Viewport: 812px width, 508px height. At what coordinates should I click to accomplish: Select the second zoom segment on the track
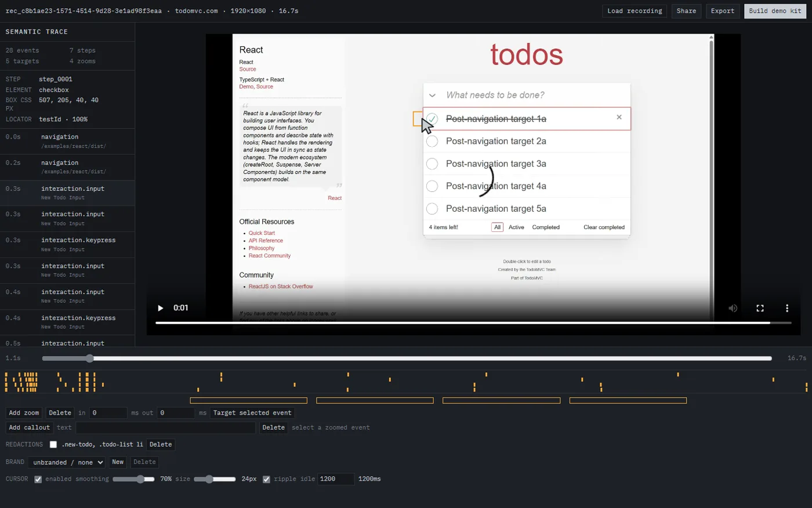click(x=375, y=400)
